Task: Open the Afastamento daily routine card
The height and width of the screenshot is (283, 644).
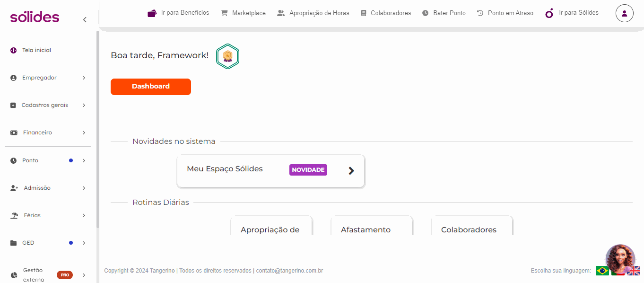Action: point(372,225)
